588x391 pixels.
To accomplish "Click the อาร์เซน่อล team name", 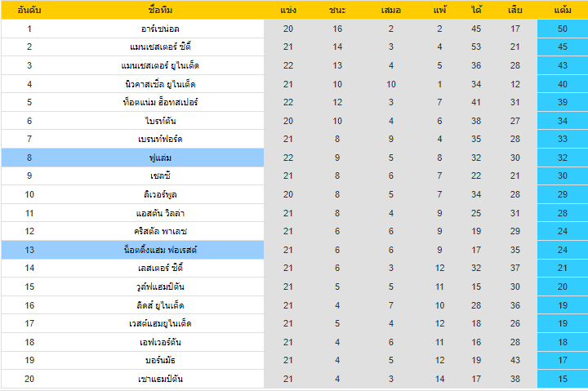I will (160, 29).
